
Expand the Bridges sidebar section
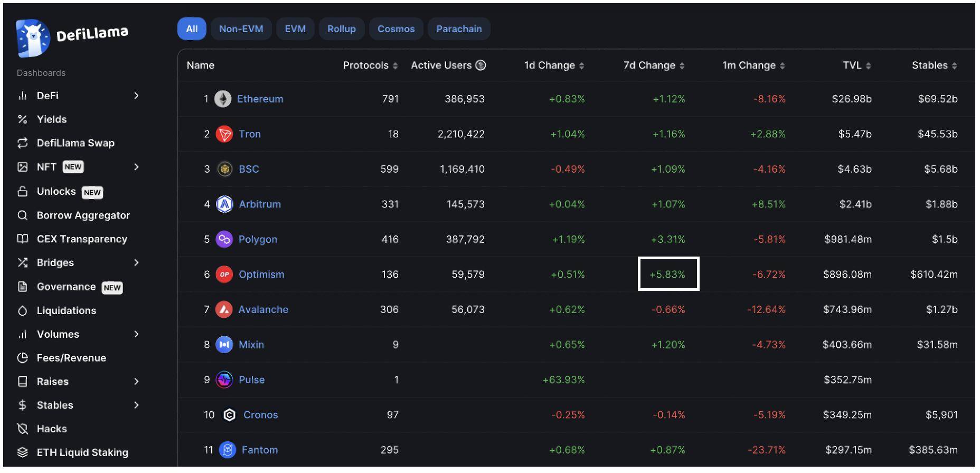[136, 262]
